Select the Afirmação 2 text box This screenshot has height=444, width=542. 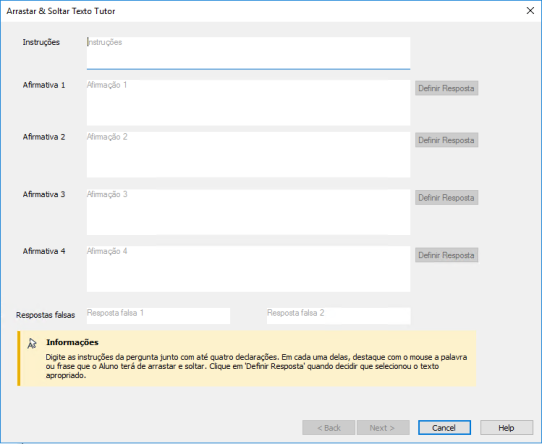(x=248, y=155)
